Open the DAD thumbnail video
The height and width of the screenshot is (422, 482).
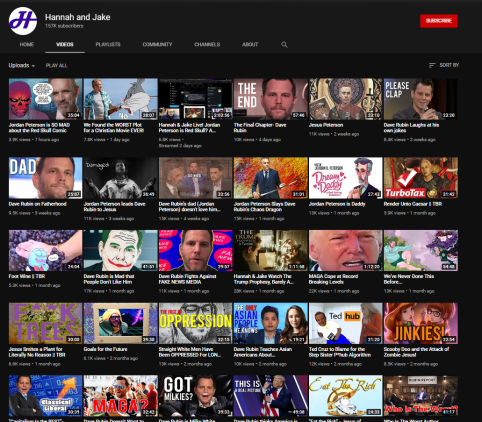45,178
